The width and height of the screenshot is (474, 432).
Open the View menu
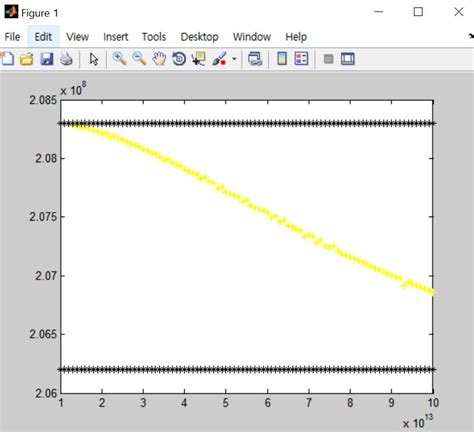coord(77,37)
